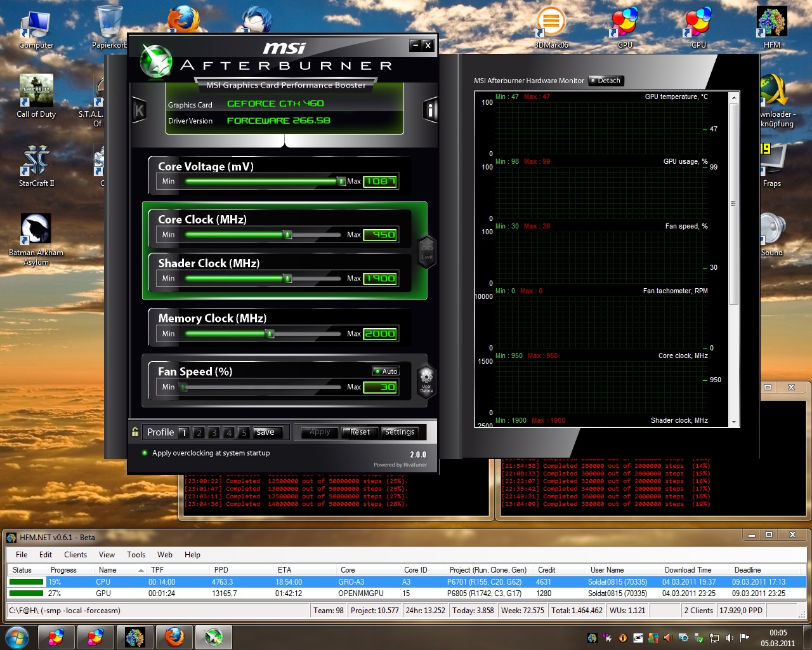Select the GPU client row in HFM.NET
812x650 pixels.
tap(407, 594)
